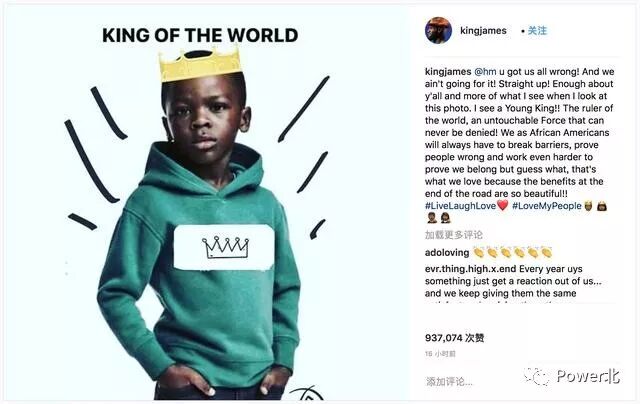Load more comments via 加载更多评论
The width and height of the screenshot is (640, 404).
pos(453,235)
